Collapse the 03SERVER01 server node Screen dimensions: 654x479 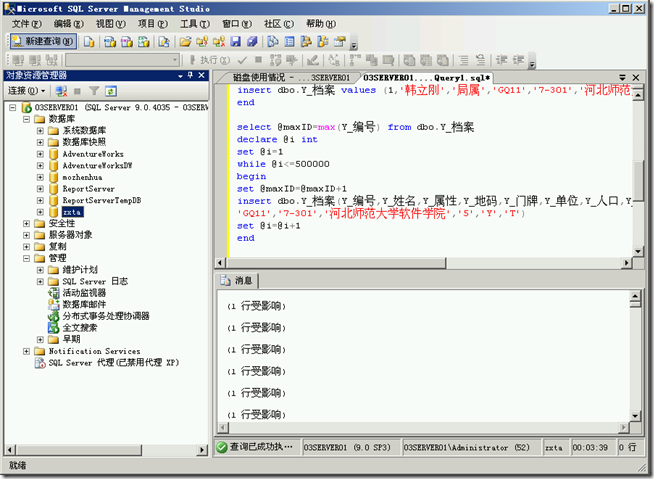click(x=13, y=108)
